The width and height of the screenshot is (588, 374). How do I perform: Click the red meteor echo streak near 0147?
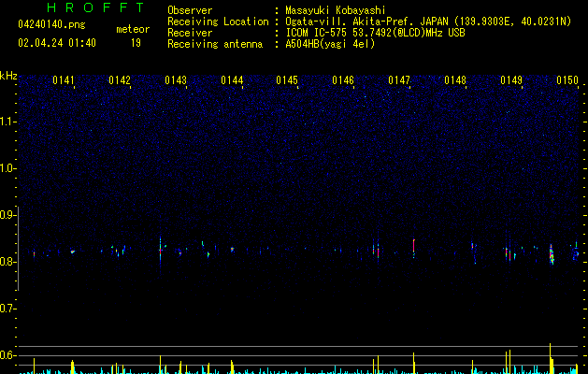click(x=414, y=248)
